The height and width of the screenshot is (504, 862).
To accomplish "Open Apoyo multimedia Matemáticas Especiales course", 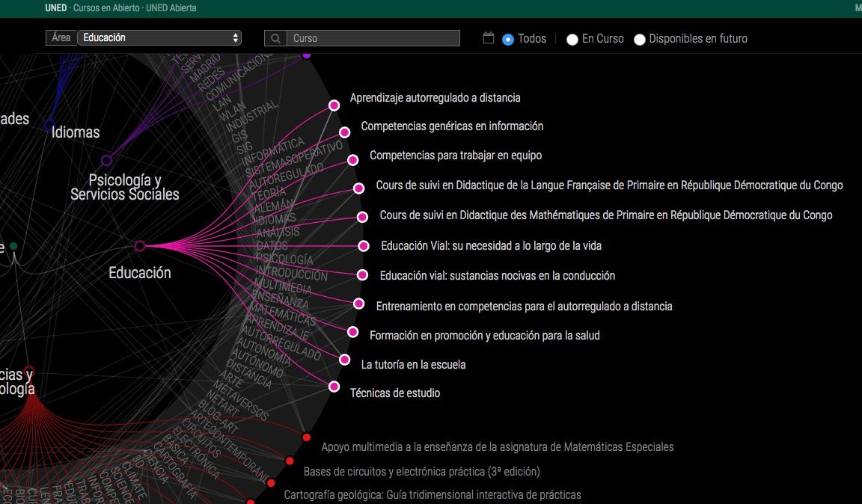I will point(497,447).
